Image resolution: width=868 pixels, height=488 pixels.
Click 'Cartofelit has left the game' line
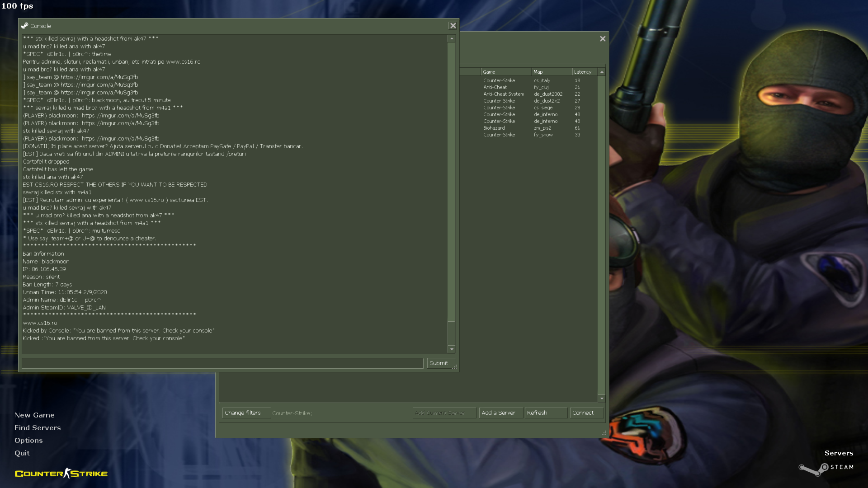click(x=58, y=169)
